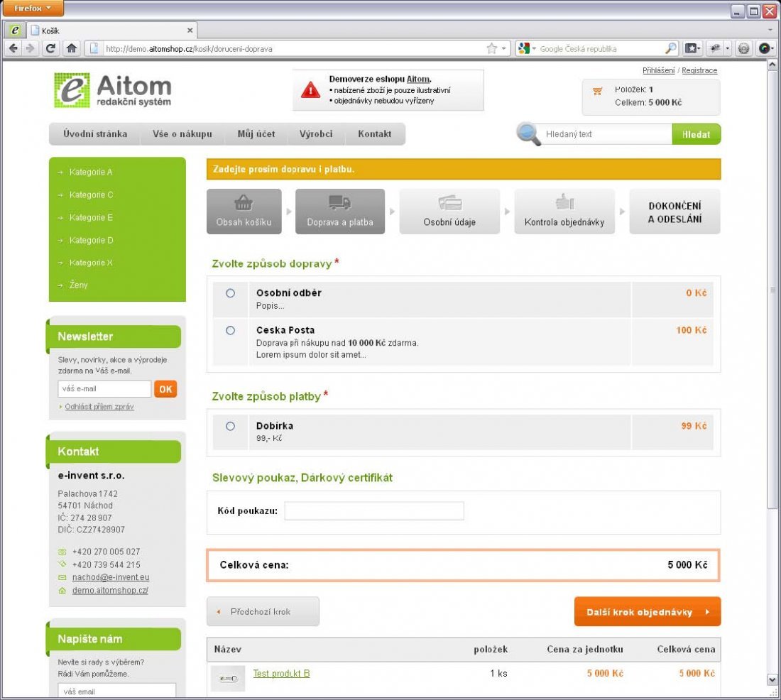Select Ceska Posta delivery radio button
781x700 pixels.
click(230, 330)
